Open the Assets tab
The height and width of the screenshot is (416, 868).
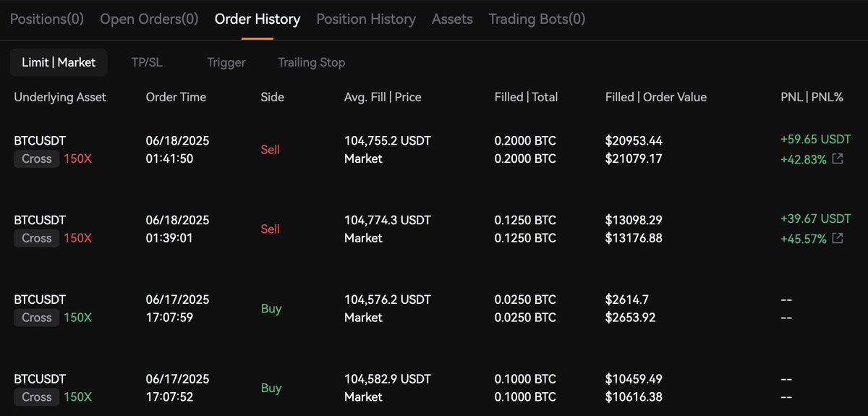(452, 19)
